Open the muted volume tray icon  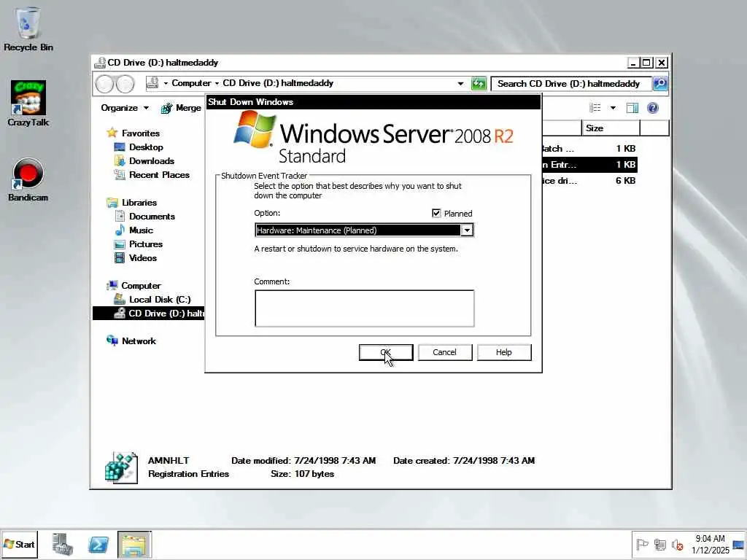tap(677, 544)
